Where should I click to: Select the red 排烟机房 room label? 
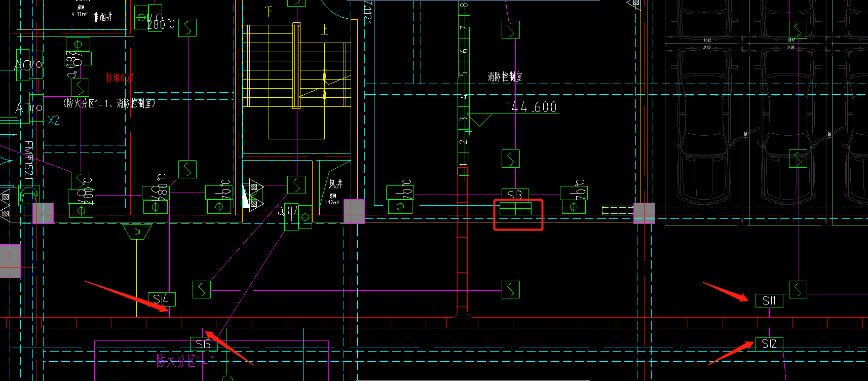(x=120, y=78)
